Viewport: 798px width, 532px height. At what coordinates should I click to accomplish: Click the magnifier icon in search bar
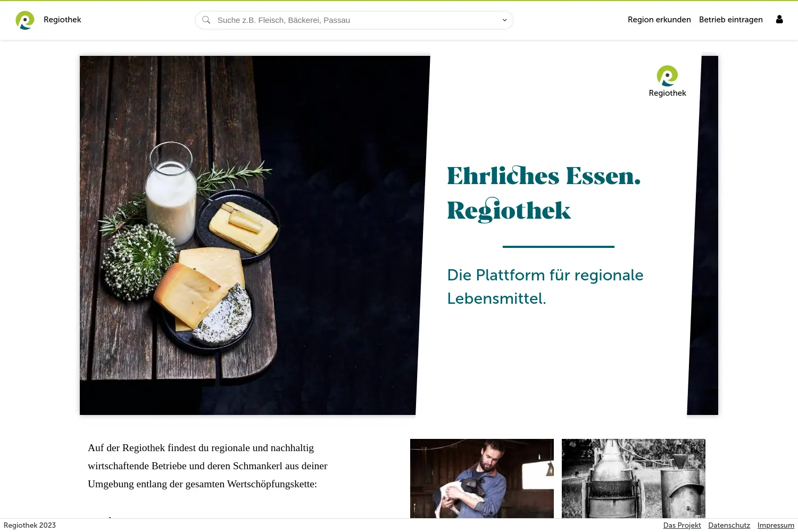[206, 20]
